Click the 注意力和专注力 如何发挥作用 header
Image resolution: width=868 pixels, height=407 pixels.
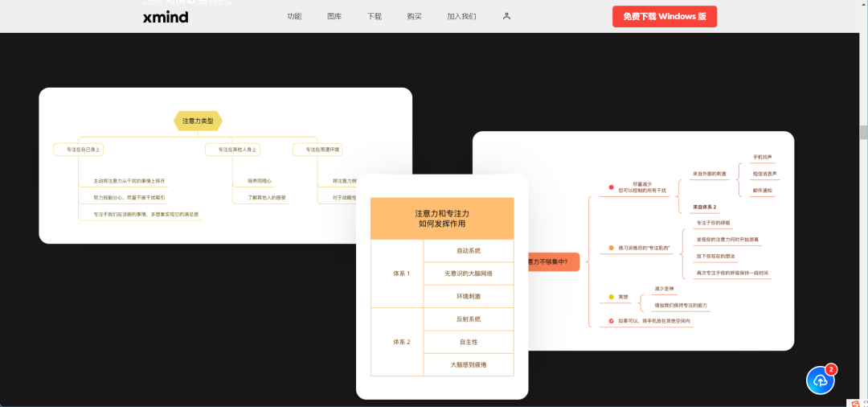click(442, 219)
